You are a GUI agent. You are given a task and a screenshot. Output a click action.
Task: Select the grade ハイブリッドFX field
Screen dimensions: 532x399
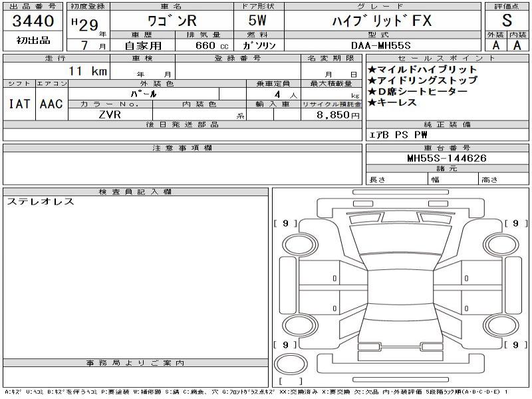[x=381, y=21]
